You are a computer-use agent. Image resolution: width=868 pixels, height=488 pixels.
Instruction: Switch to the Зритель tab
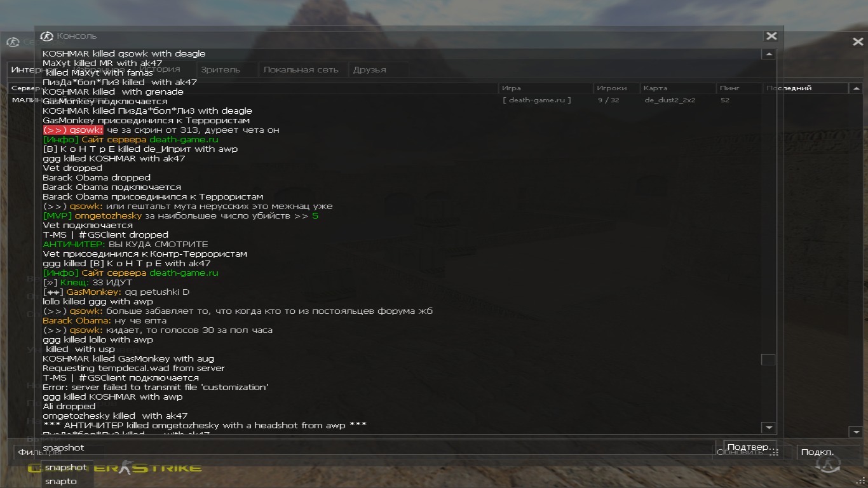[x=220, y=70]
